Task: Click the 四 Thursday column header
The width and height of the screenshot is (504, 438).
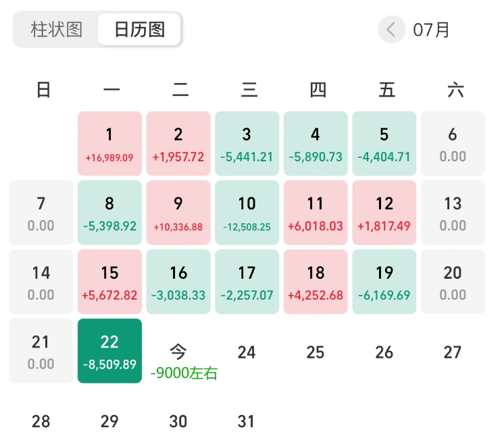Action: (318, 90)
